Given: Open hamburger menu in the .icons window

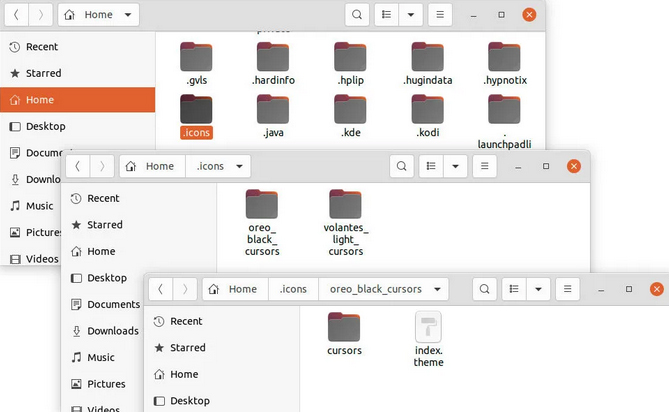Looking at the screenshot, I should (484, 166).
